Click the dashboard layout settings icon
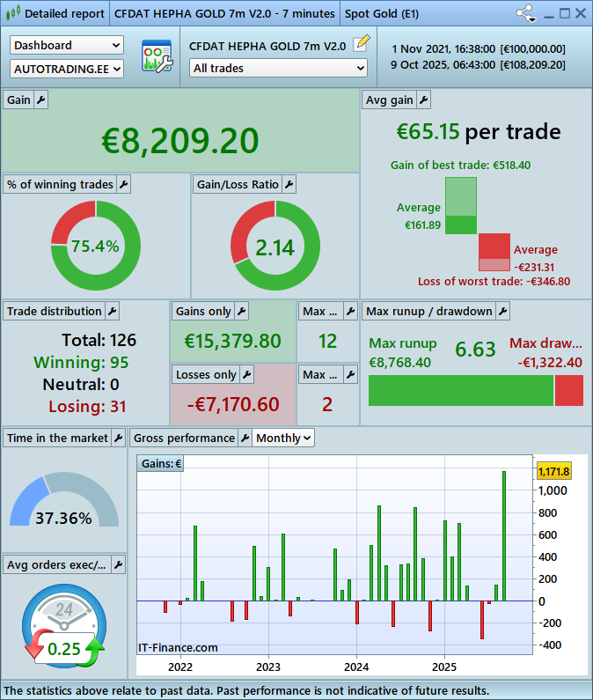This screenshot has width=593, height=700. click(157, 56)
